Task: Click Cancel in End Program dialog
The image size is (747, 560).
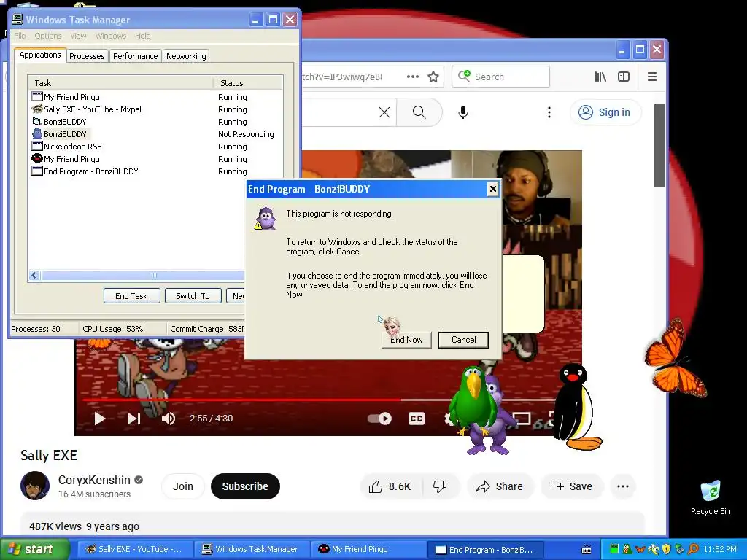Action: click(463, 340)
